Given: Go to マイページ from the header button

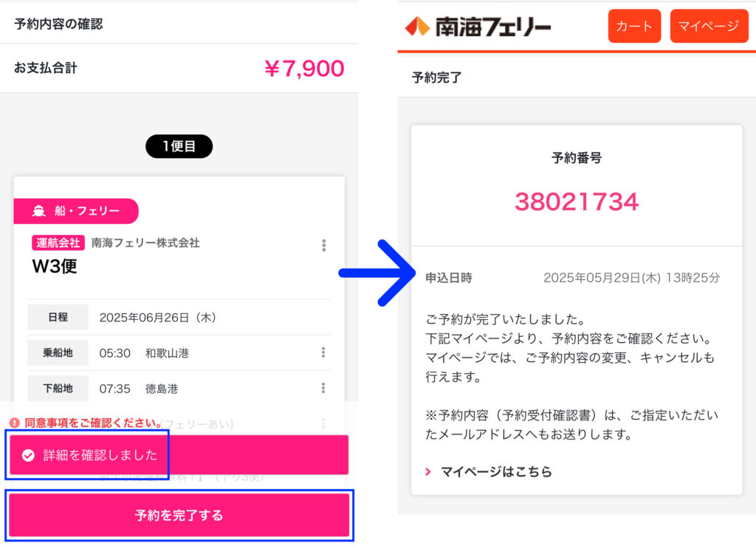Looking at the screenshot, I should point(709,27).
